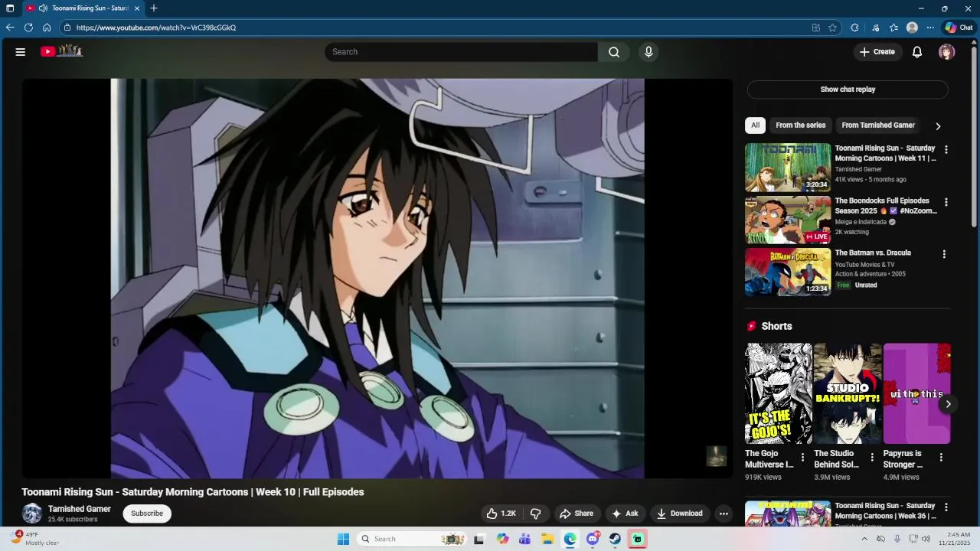Viewport: 980px width, 551px height.
Task: Open Steam from the taskbar
Action: pyautogui.click(x=615, y=540)
